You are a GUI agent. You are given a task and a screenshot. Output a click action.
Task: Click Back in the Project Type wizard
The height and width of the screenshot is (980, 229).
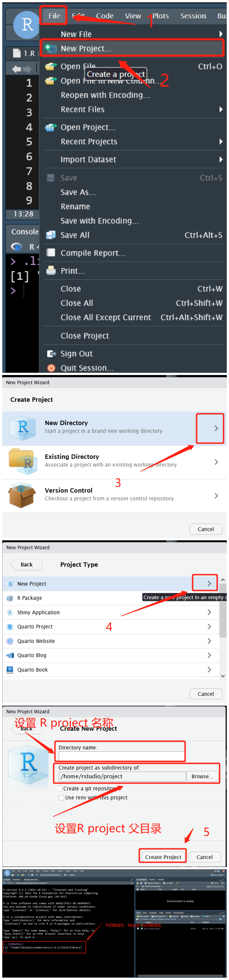pyautogui.click(x=26, y=564)
